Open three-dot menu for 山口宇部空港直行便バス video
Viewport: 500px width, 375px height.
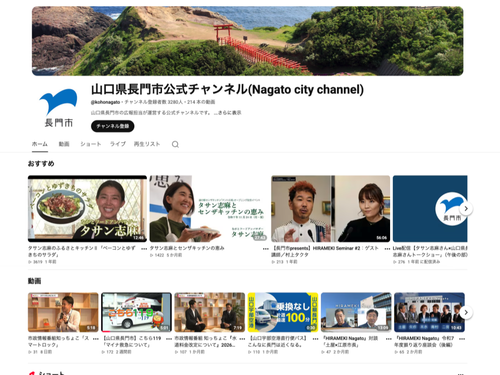click(x=315, y=339)
